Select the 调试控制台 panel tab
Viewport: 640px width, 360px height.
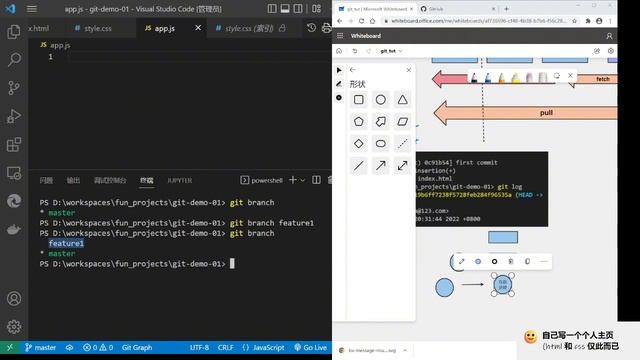pyautogui.click(x=110, y=180)
